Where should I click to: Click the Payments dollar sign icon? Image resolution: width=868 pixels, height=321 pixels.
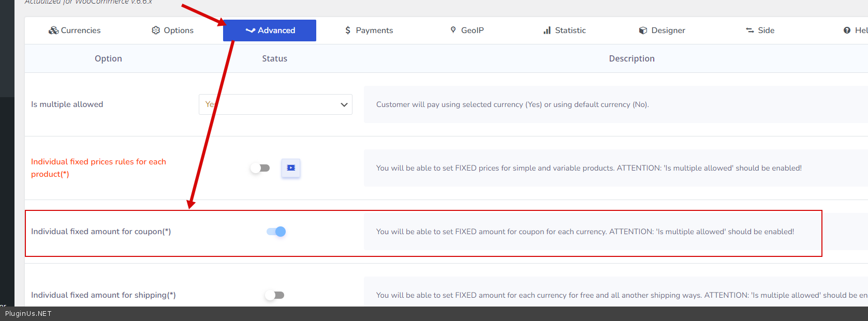click(x=348, y=30)
